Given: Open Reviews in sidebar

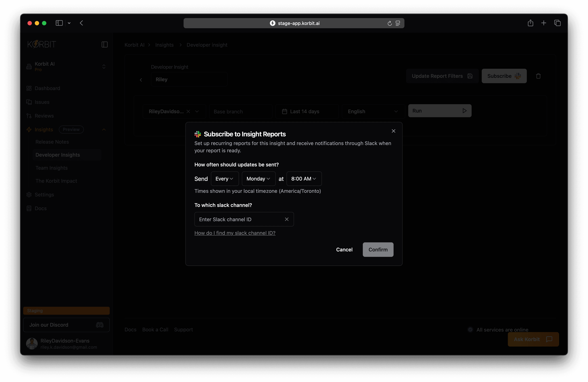Looking at the screenshot, I should 44,116.
